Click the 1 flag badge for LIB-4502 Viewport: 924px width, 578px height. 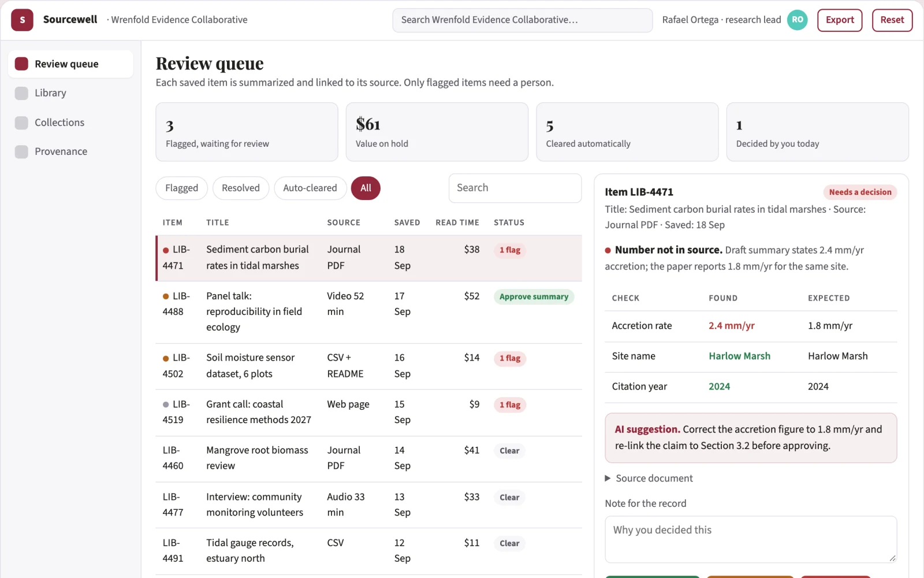pos(510,358)
